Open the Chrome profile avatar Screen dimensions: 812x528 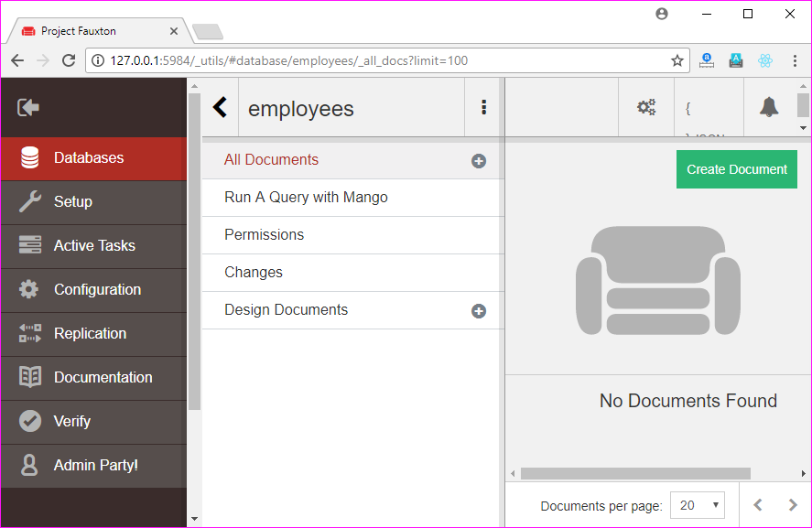click(661, 14)
